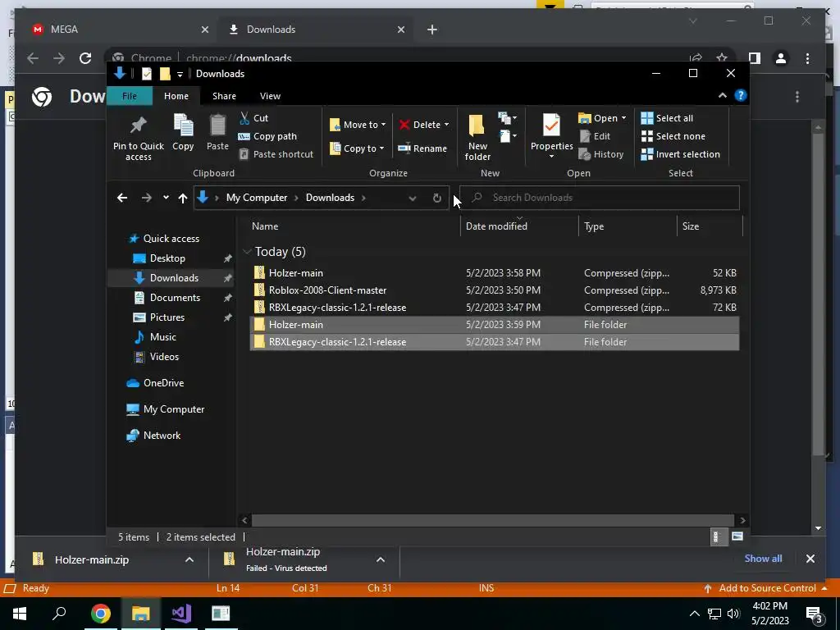Click the Forward arrow in Explorer

tap(146, 198)
